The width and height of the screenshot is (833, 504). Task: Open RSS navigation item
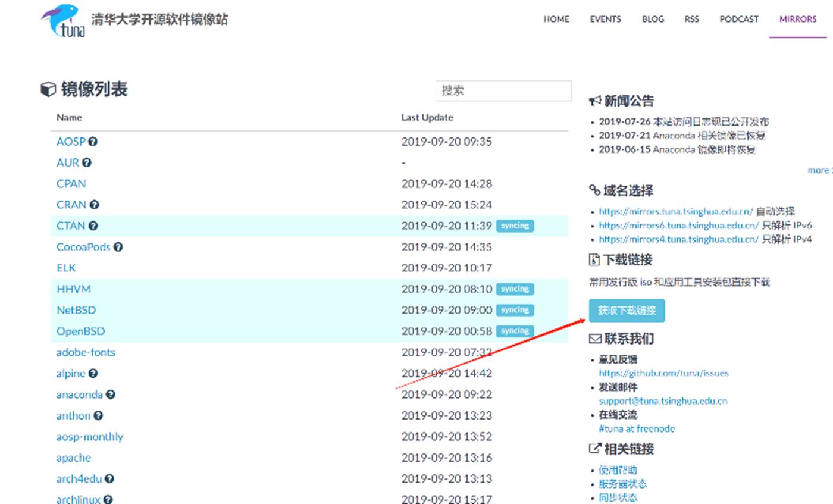pos(691,19)
